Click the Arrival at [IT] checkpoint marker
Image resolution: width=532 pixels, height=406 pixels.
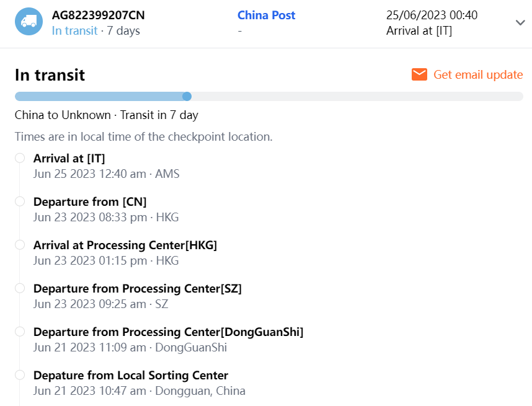pyautogui.click(x=20, y=158)
